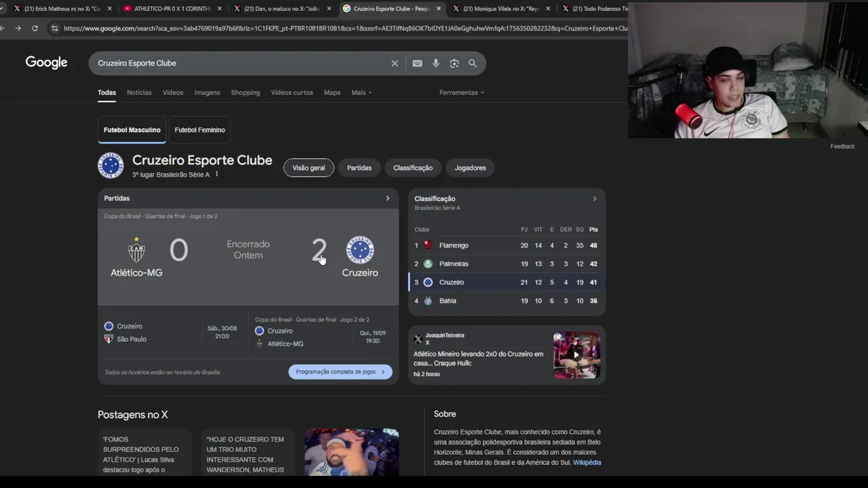Select Futebol Feminino tab
The height and width of the screenshot is (488, 868).
point(200,129)
